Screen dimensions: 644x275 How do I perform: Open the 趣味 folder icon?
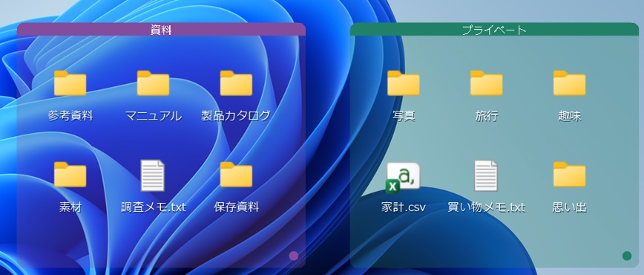point(570,83)
